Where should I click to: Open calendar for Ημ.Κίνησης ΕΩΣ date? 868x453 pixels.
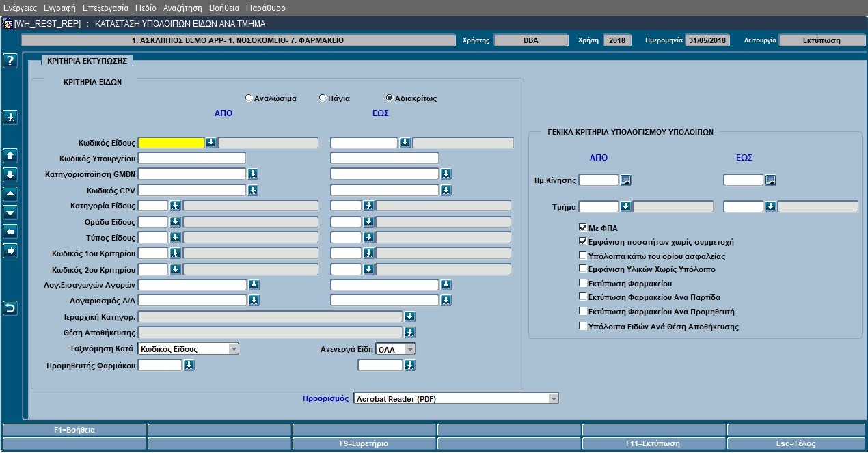771,180
